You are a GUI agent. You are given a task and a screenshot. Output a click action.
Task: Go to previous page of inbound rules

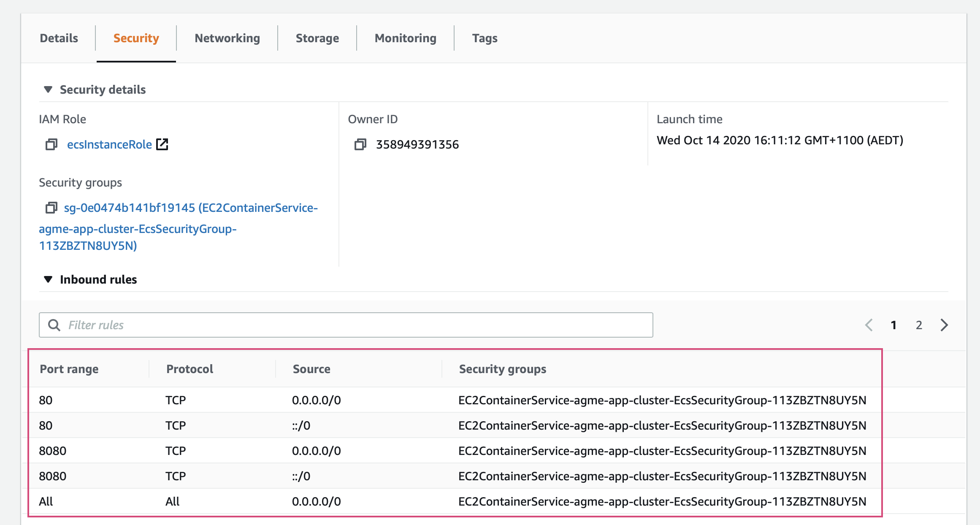pos(869,325)
